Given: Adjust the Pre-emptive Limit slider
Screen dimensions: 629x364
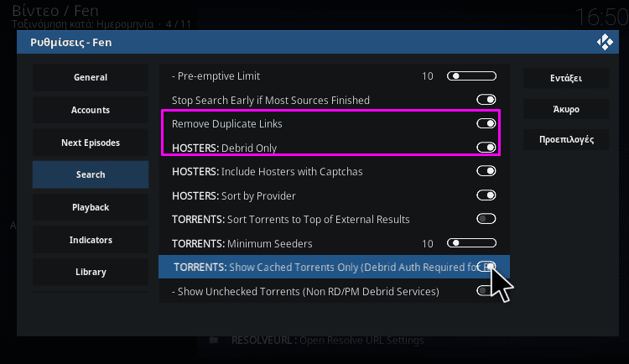Looking at the screenshot, I should [x=471, y=75].
